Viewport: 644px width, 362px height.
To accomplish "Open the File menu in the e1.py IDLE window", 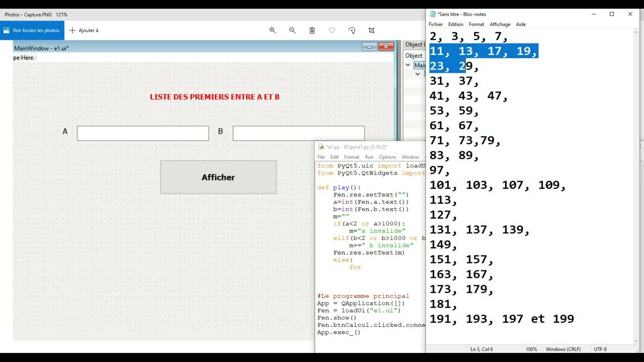I will pyautogui.click(x=321, y=157).
